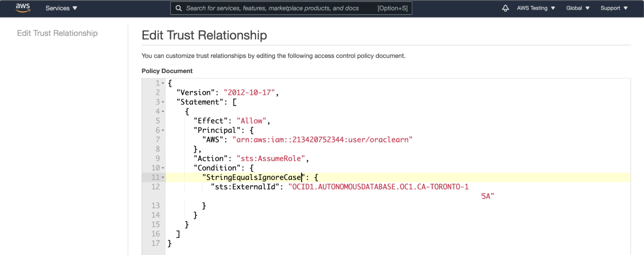Fold the Condition block on line 10
Screen dimensions: 644x255
pyautogui.click(x=163, y=168)
